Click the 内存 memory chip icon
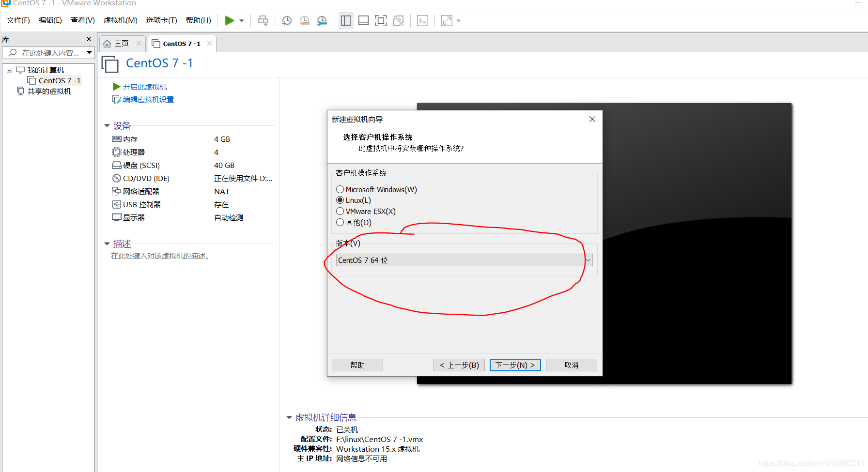 coord(116,139)
